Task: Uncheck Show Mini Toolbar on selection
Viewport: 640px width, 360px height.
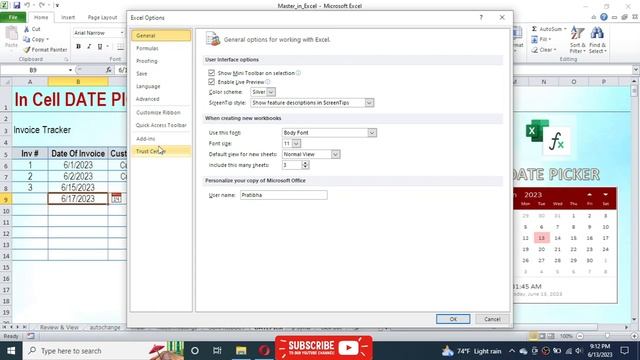Action: coord(211,73)
